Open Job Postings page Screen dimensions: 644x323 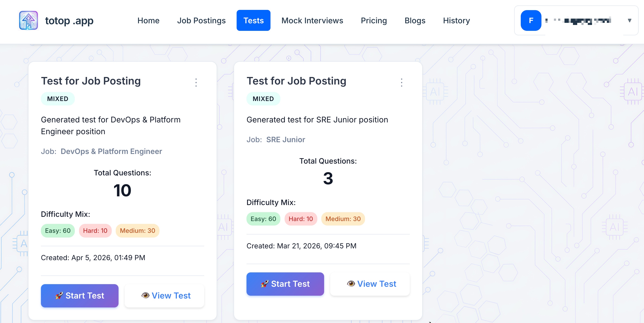click(x=201, y=20)
